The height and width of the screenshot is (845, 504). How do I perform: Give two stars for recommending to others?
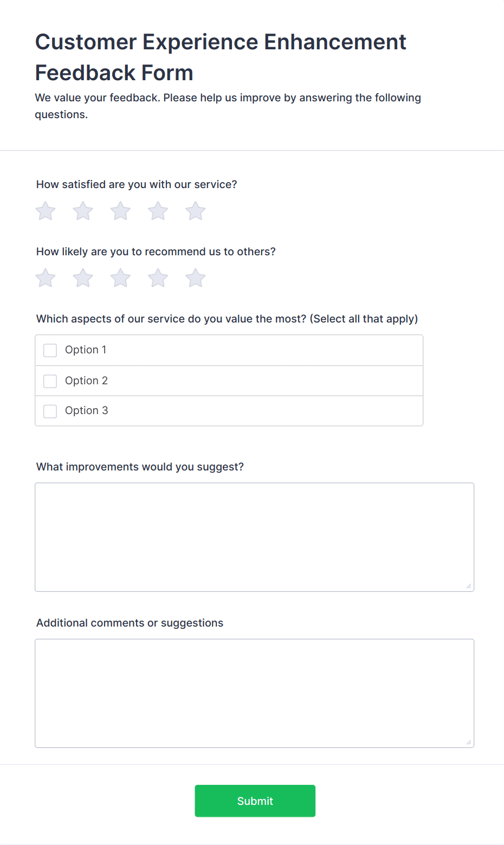(82, 278)
